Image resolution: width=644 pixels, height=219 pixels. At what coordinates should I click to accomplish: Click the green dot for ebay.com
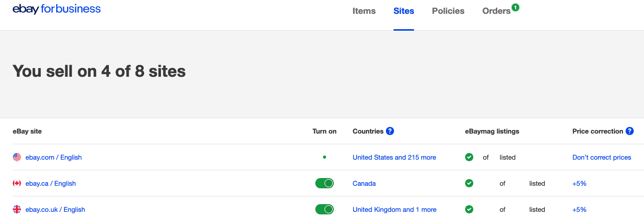(325, 157)
